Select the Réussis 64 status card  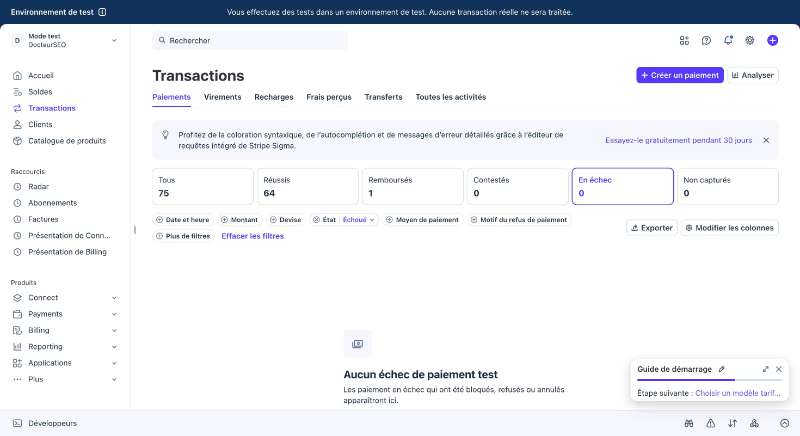(308, 187)
